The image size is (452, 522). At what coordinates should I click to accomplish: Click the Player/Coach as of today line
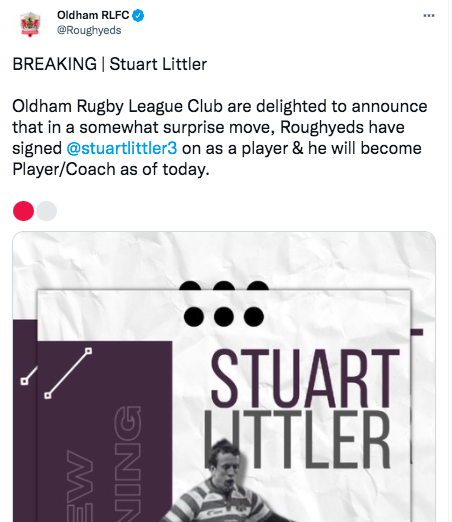pyautogui.click(x=111, y=169)
